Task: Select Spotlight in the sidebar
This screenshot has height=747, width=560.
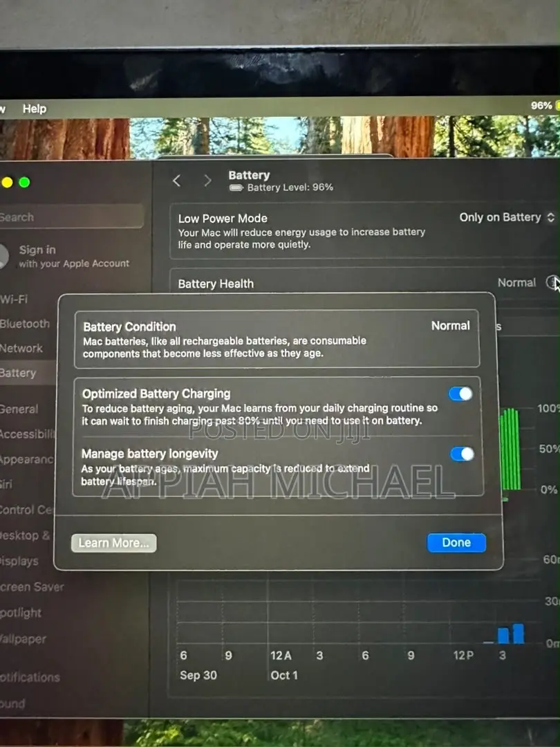Action: 21,613
